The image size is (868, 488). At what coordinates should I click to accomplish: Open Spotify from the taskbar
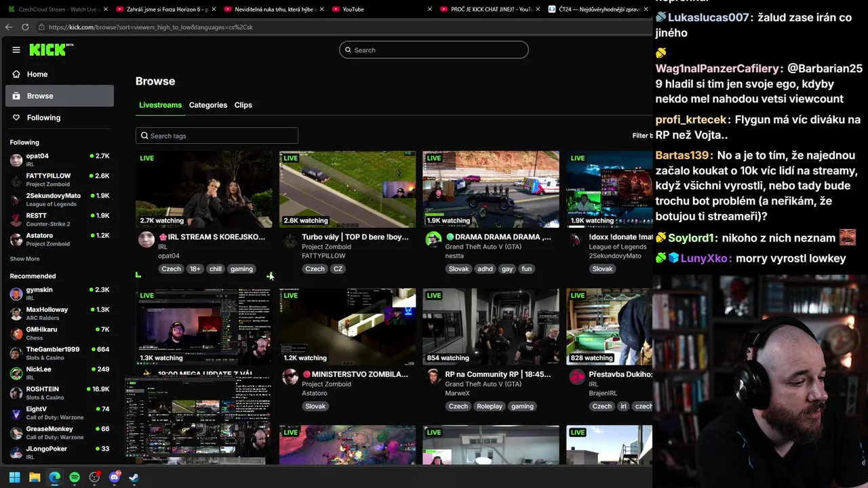pyautogui.click(x=75, y=477)
